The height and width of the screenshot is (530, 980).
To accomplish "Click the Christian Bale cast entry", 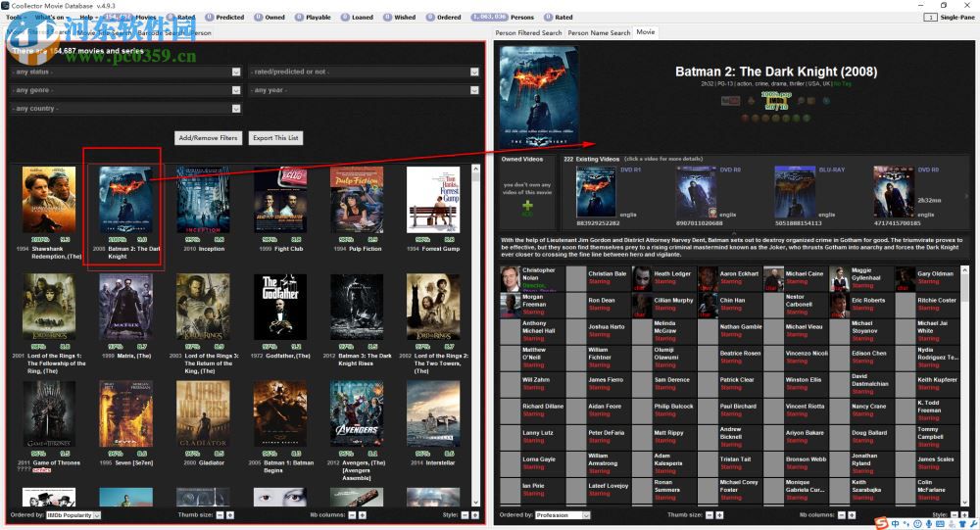I will pos(598,278).
